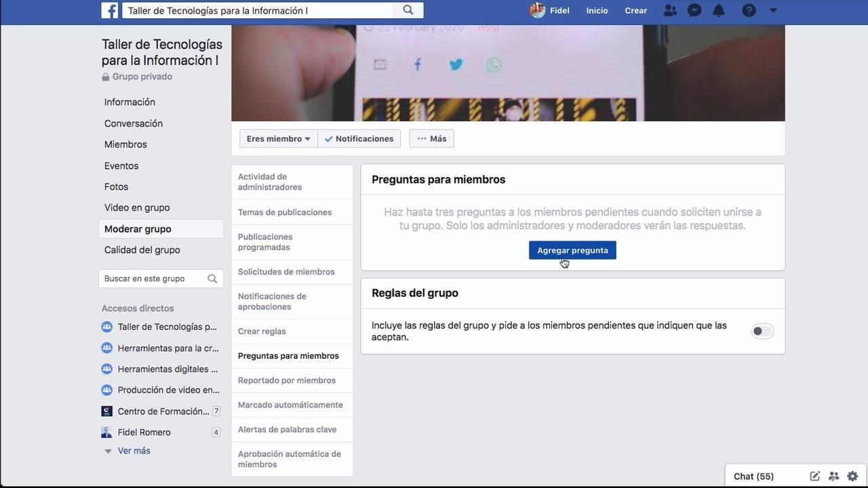
Task: Open the '··· Más' menu button
Action: click(x=432, y=138)
